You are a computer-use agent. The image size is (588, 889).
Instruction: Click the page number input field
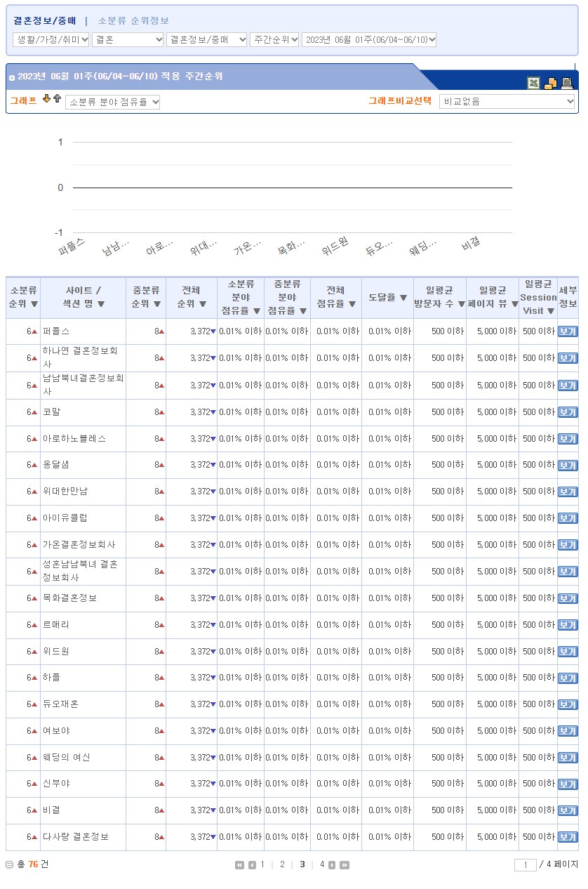[525, 865]
